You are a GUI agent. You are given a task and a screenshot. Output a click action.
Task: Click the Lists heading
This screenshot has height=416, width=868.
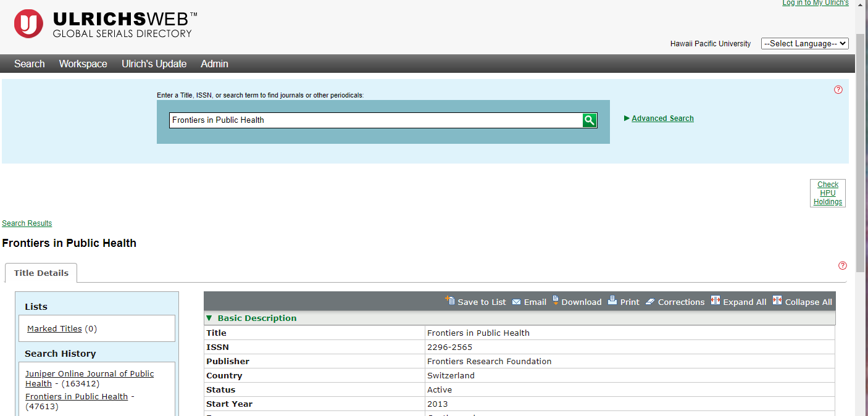pyautogui.click(x=36, y=307)
